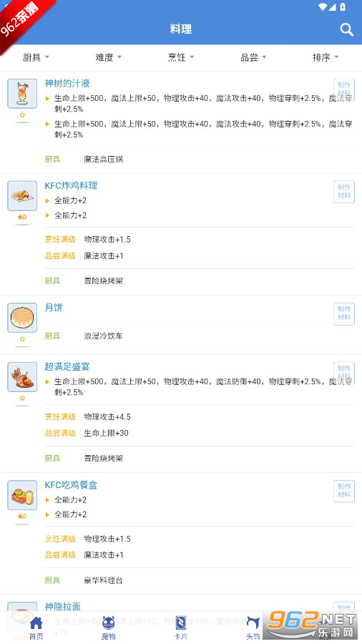362x644 pixels.
Task: Tap the 月饼 mooncake icon
Action: click(x=22, y=318)
